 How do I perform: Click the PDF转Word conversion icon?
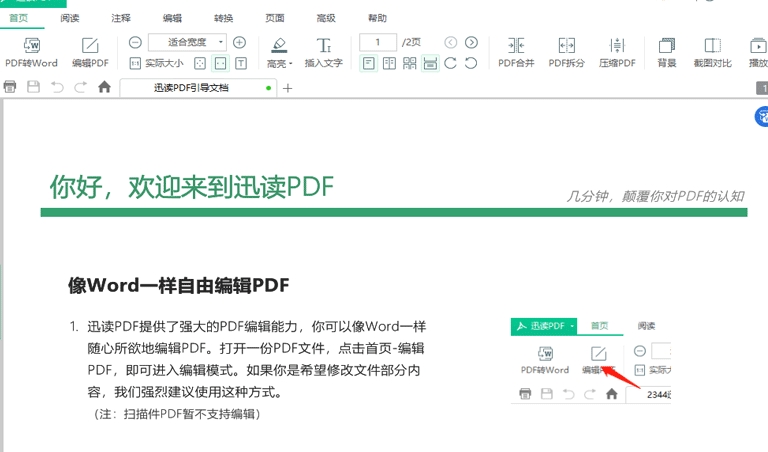31,46
